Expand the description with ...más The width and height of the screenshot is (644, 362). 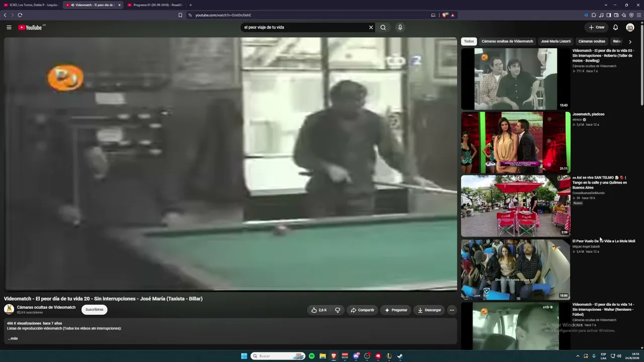(x=13, y=338)
